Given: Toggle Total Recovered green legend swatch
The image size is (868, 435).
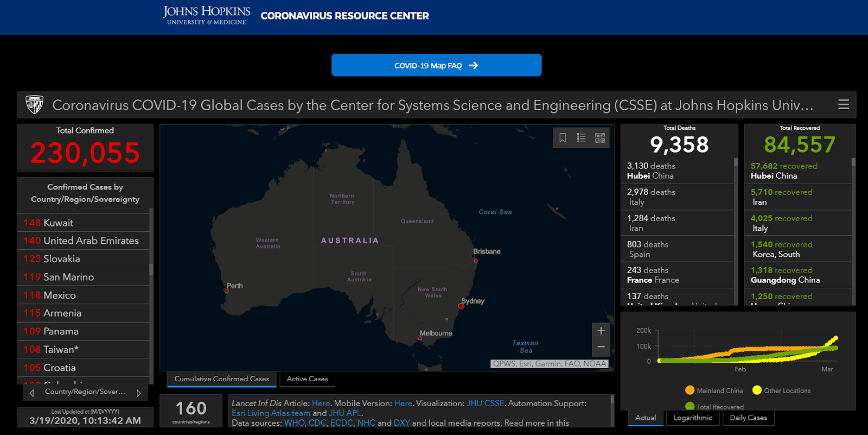Looking at the screenshot, I should (x=690, y=406).
